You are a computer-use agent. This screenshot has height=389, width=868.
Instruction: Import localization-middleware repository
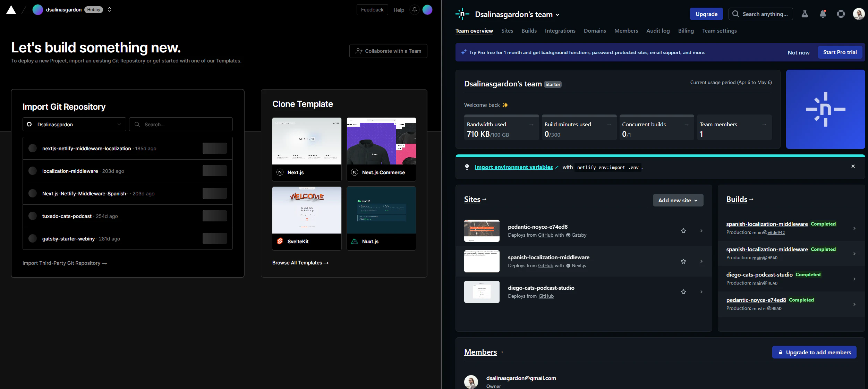[215, 171]
